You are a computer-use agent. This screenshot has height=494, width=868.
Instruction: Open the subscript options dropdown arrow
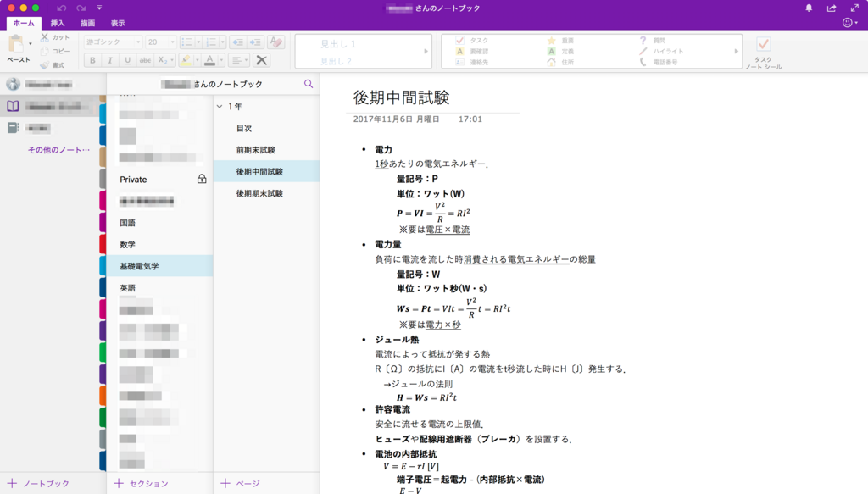[172, 60]
